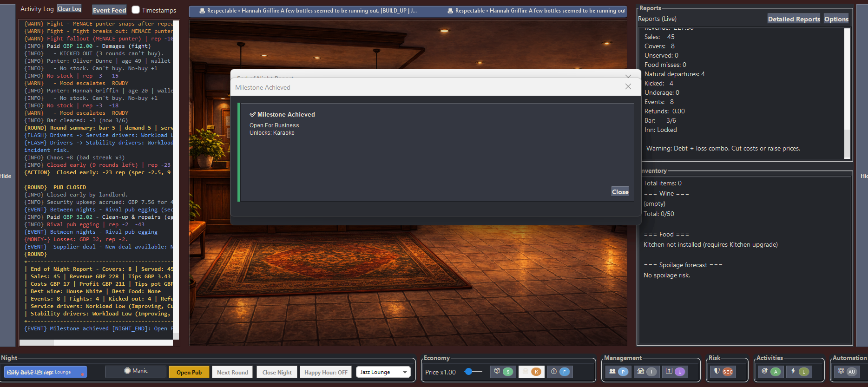Select the second Hannah Griffin event feed tab
This screenshot has width=868, height=387.
(x=536, y=11)
